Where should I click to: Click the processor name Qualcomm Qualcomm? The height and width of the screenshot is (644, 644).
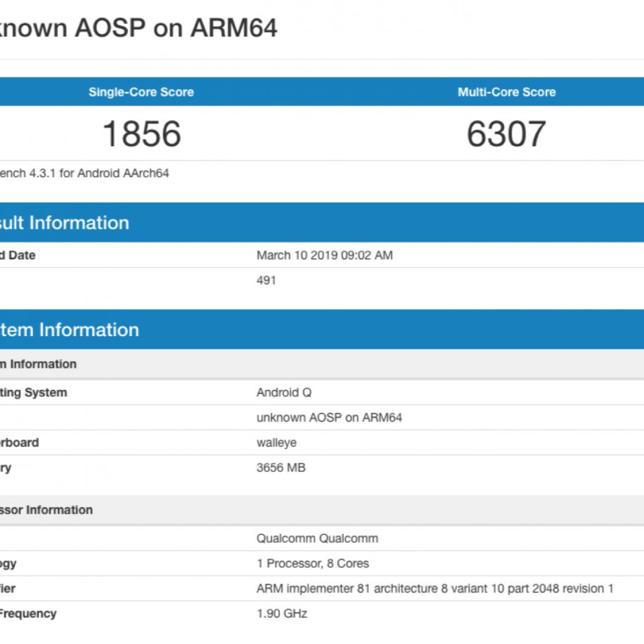317,538
